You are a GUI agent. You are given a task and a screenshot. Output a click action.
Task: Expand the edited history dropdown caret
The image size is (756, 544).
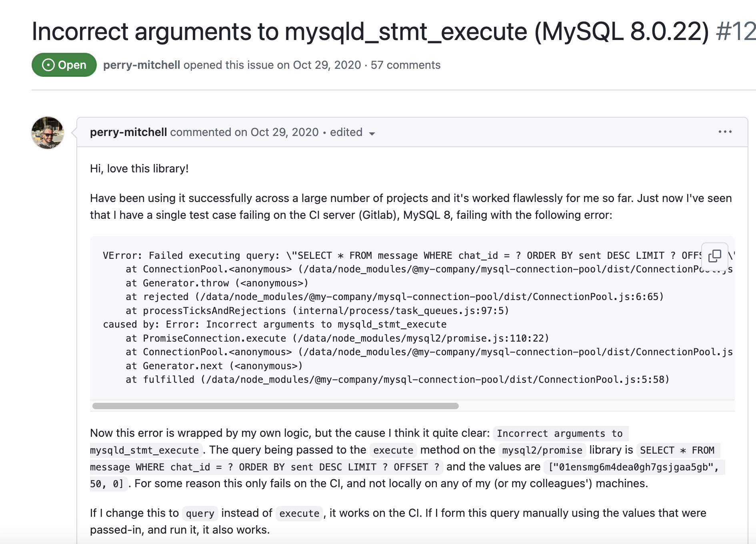click(372, 134)
